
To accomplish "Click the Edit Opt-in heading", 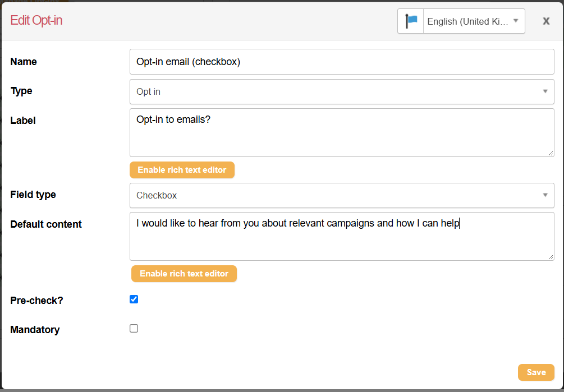I will (x=36, y=21).
